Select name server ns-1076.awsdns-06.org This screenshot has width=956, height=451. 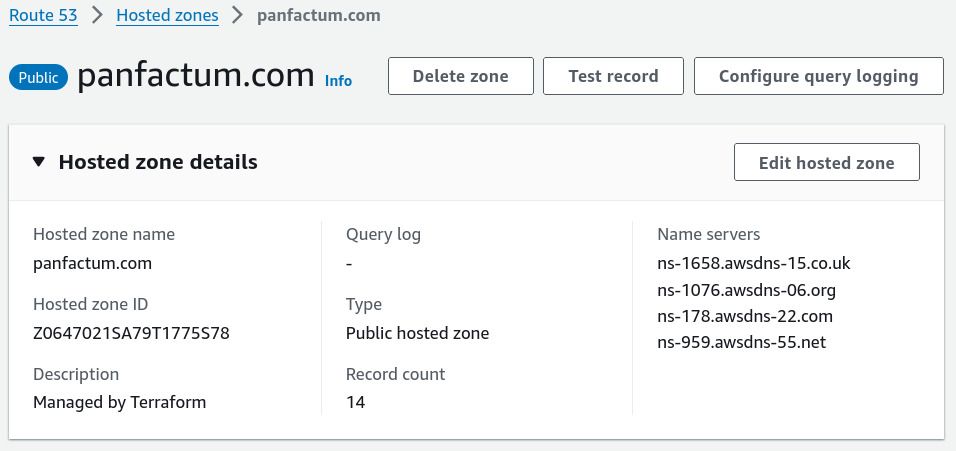(x=746, y=290)
